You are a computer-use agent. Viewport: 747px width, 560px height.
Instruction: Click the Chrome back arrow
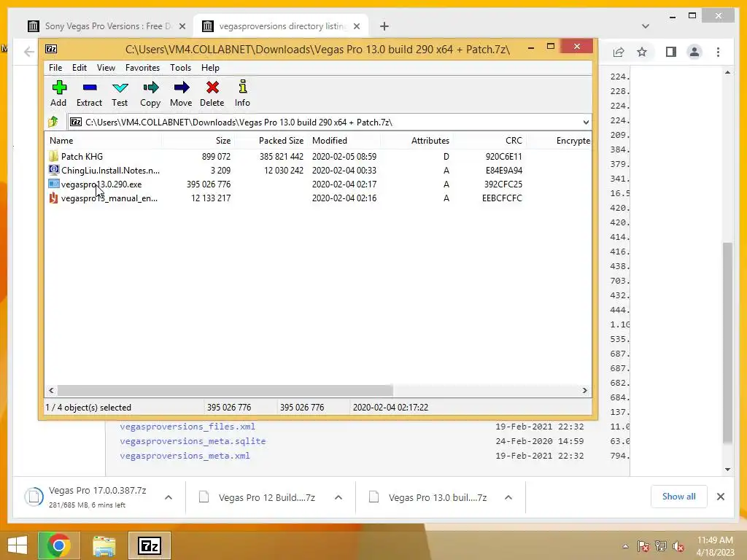[x=29, y=52]
